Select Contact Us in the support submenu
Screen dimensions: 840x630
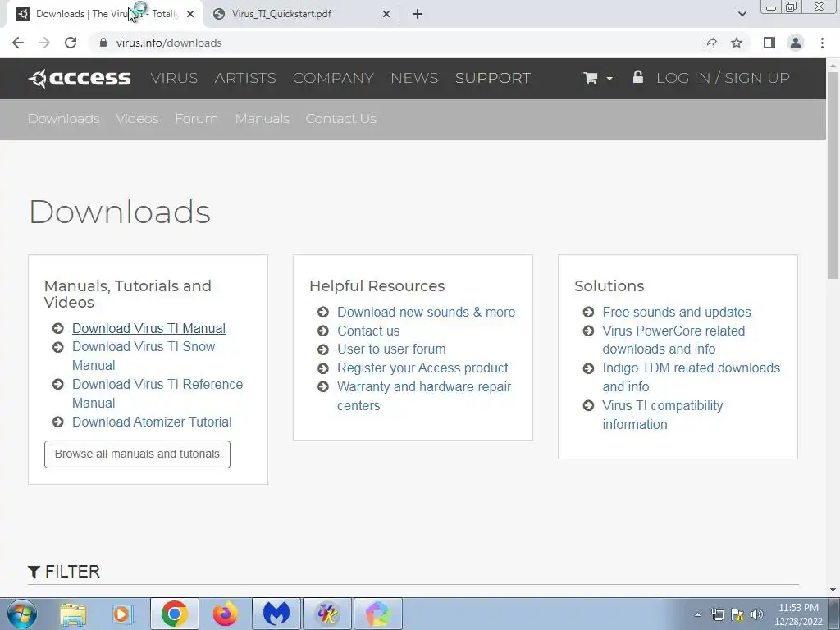[x=340, y=118]
